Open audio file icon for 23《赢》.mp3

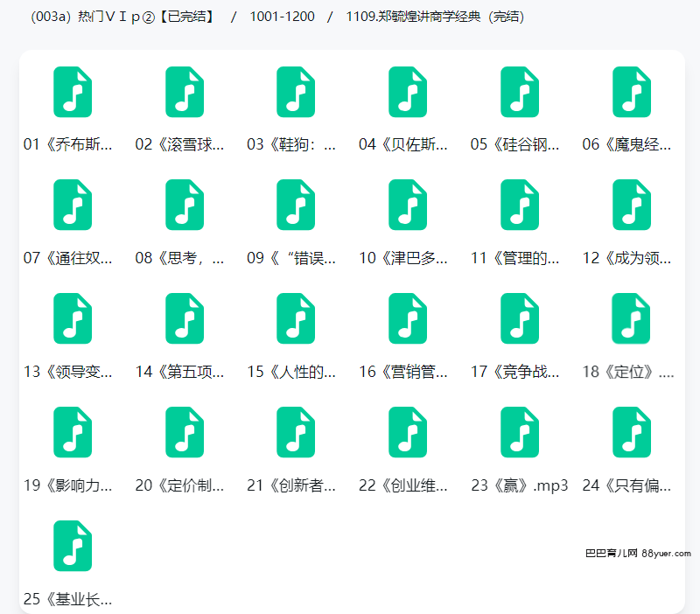point(520,432)
